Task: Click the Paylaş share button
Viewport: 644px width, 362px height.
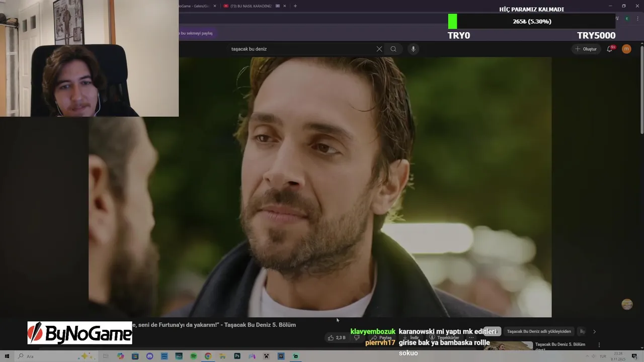Action: 381,338
